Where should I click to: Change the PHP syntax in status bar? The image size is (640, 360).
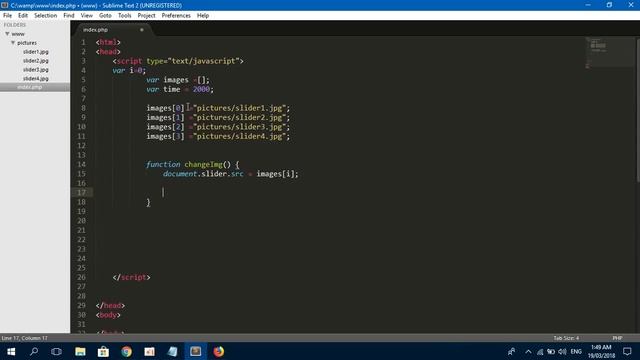[617, 338]
